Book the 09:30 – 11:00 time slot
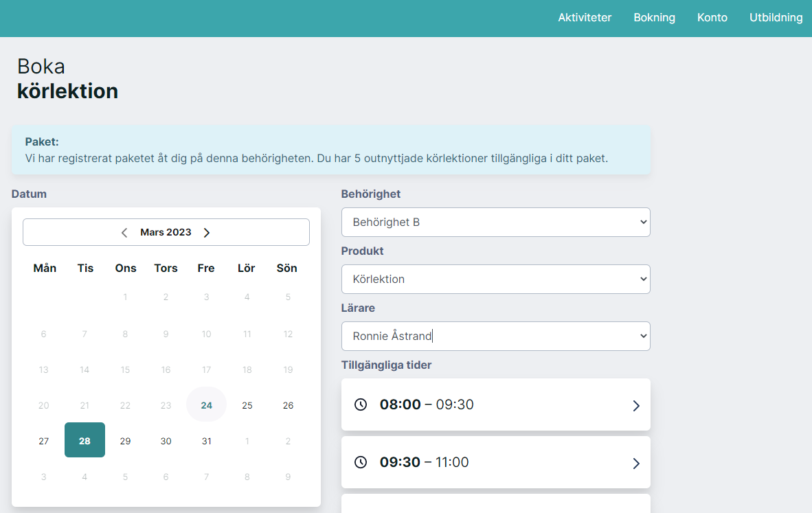 point(495,461)
